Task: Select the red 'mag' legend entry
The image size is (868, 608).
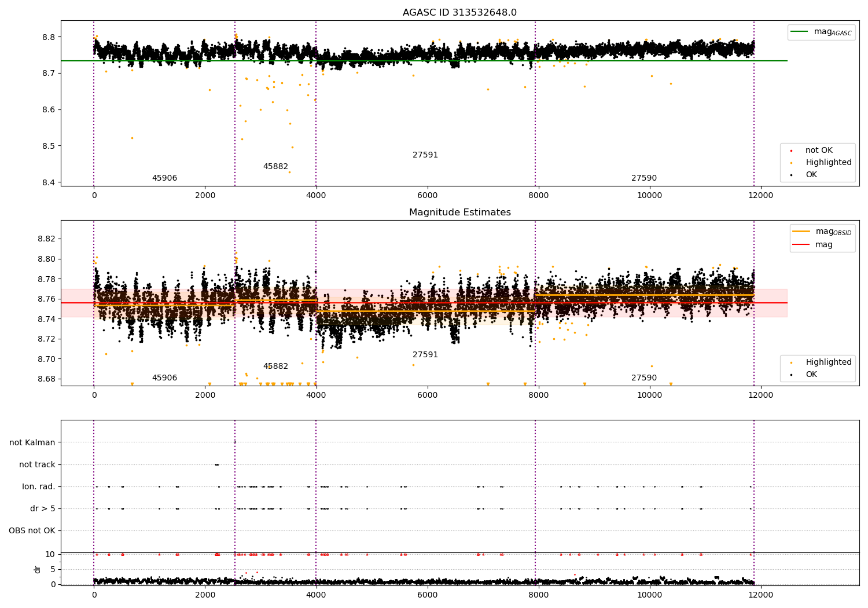Action: coord(813,245)
